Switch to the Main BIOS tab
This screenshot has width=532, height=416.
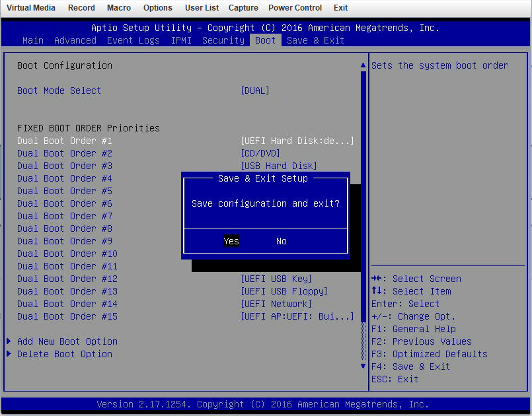click(33, 40)
